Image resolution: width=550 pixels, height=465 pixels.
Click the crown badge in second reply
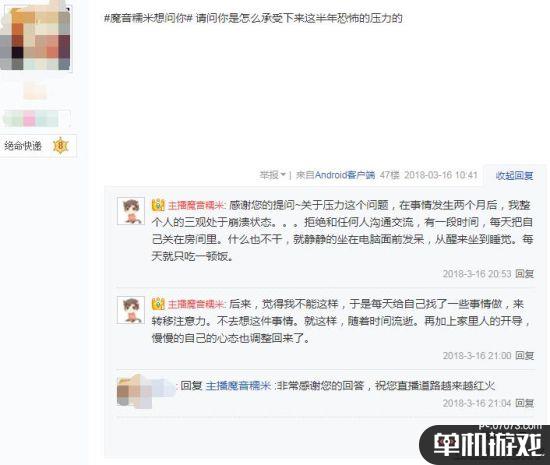(158, 304)
